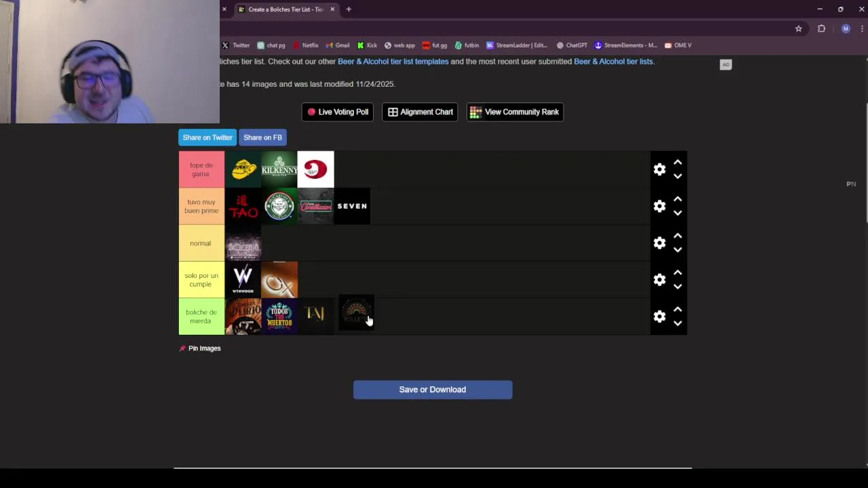Move 'tope de gama' row up with arrow
This screenshot has height=488, width=868.
pos(677,163)
